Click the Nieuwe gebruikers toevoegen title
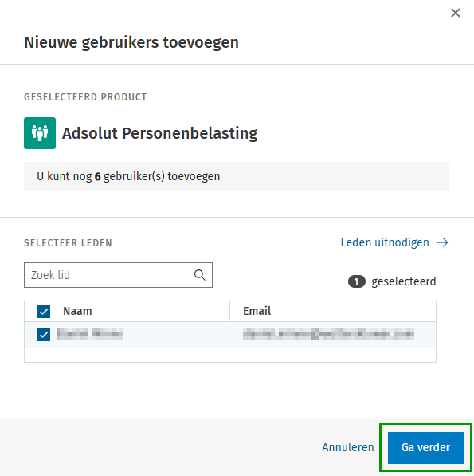474x476 pixels. (131, 42)
